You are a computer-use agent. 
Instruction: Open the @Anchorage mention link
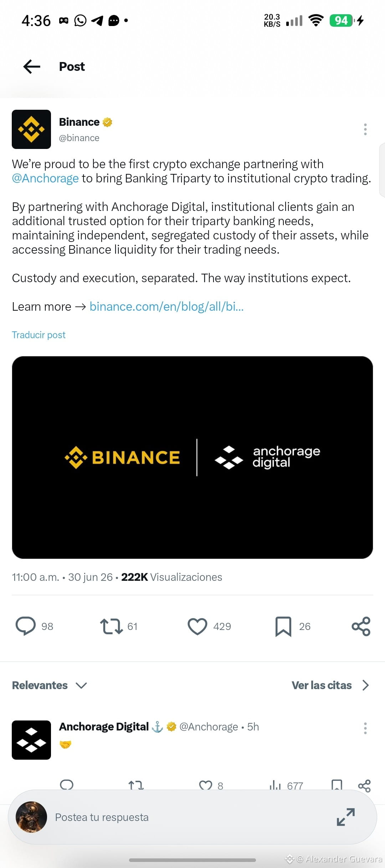click(45, 178)
